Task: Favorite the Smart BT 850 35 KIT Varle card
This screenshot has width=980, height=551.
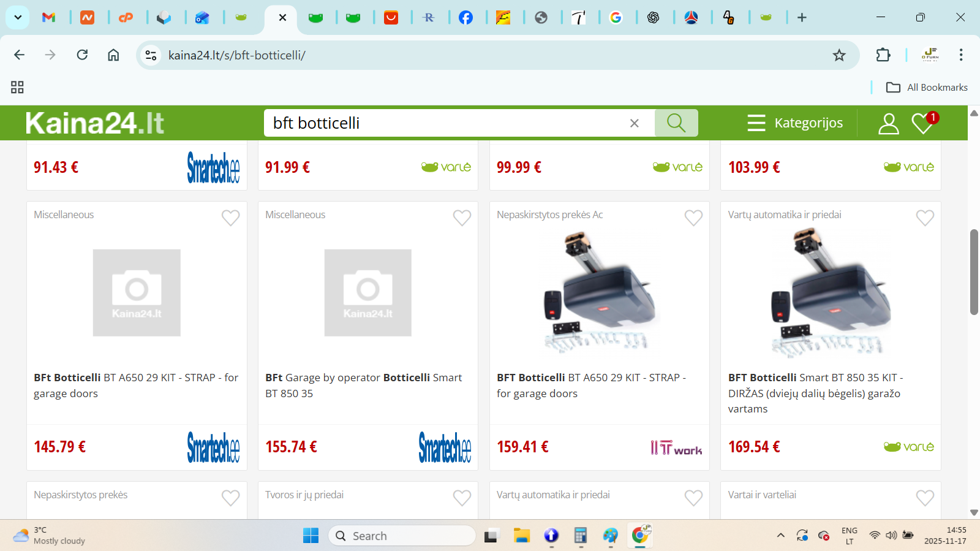Action: (925, 218)
